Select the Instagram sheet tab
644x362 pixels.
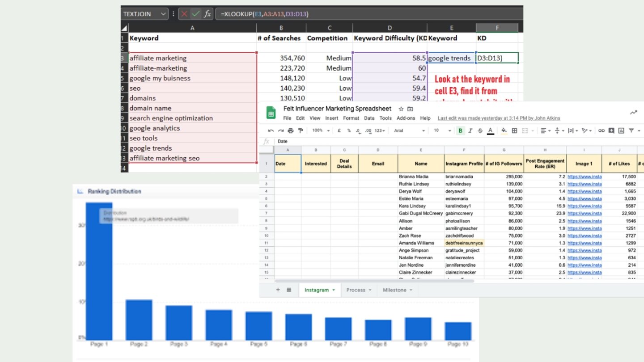(319, 290)
